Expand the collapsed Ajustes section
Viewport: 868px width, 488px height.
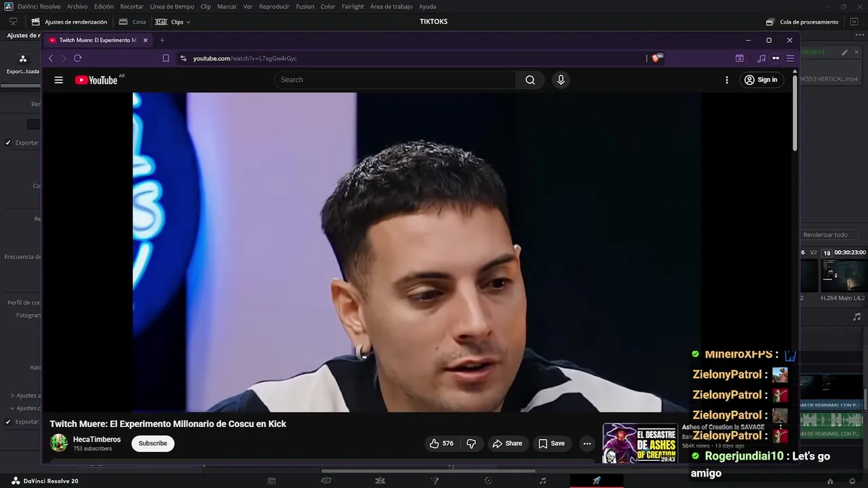coord(12,395)
